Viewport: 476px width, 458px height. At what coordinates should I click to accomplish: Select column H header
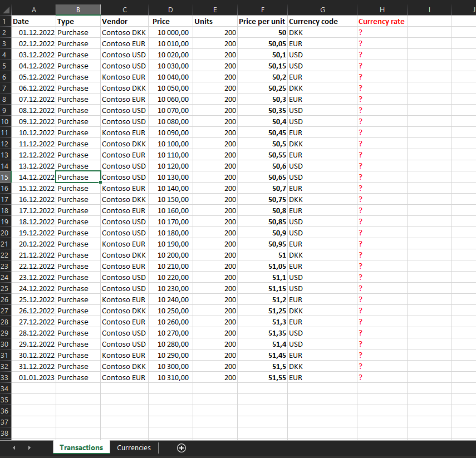pos(382,9)
